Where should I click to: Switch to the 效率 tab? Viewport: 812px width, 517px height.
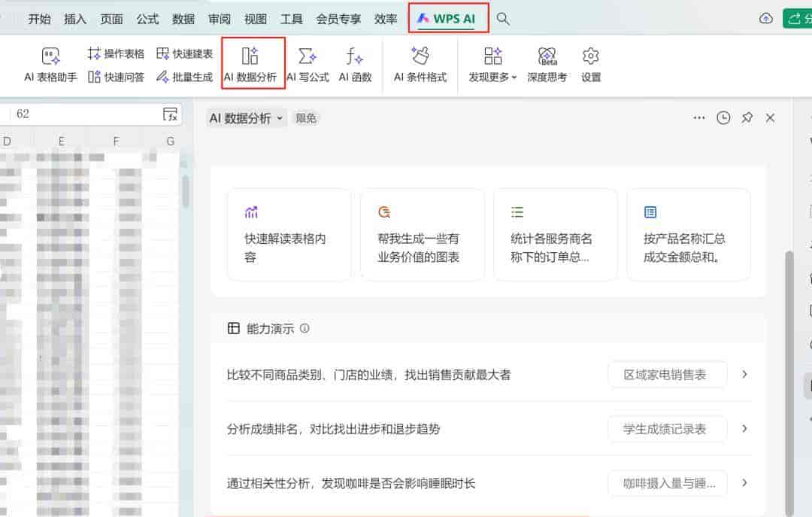[386, 19]
